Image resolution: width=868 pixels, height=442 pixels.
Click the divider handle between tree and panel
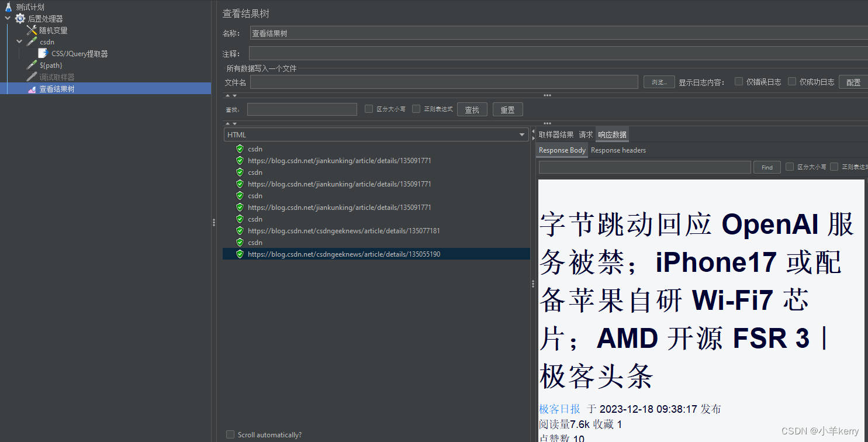(214, 222)
